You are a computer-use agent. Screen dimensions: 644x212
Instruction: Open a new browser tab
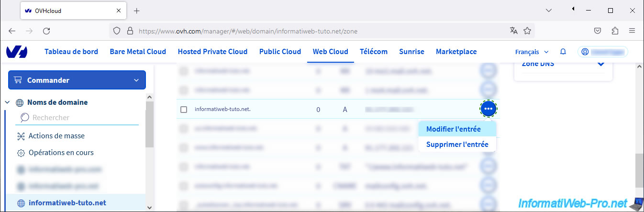coord(136,11)
